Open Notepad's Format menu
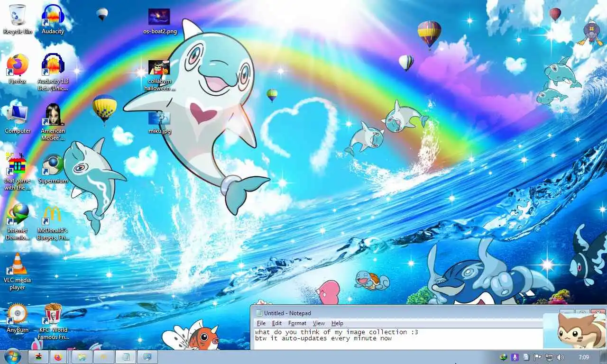Image resolution: width=607 pixels, height=364 pixels. pyautogui.click(x=297, y=323)
